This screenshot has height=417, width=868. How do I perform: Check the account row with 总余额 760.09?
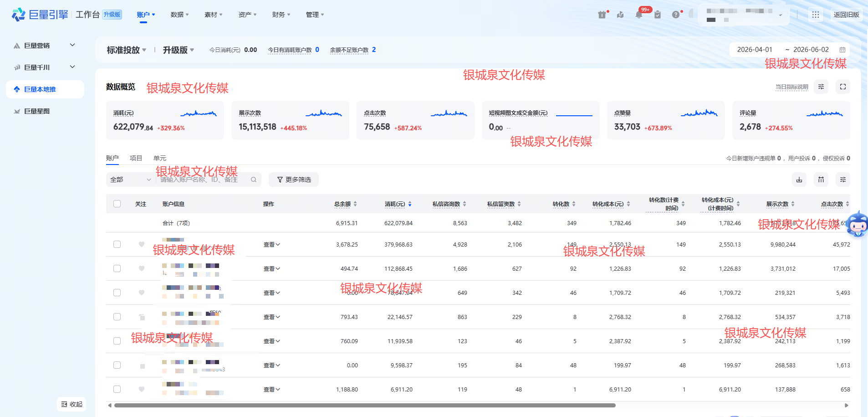tap(117, 341)
